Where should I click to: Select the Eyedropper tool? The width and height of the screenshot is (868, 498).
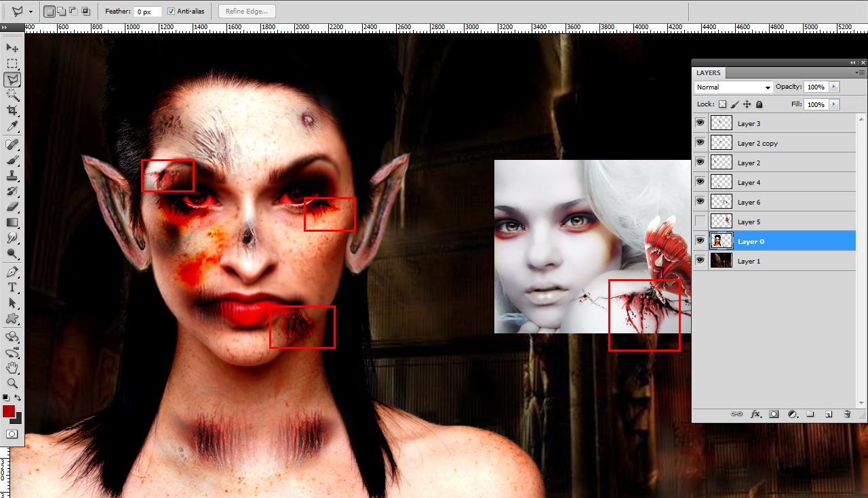(12, 126)
